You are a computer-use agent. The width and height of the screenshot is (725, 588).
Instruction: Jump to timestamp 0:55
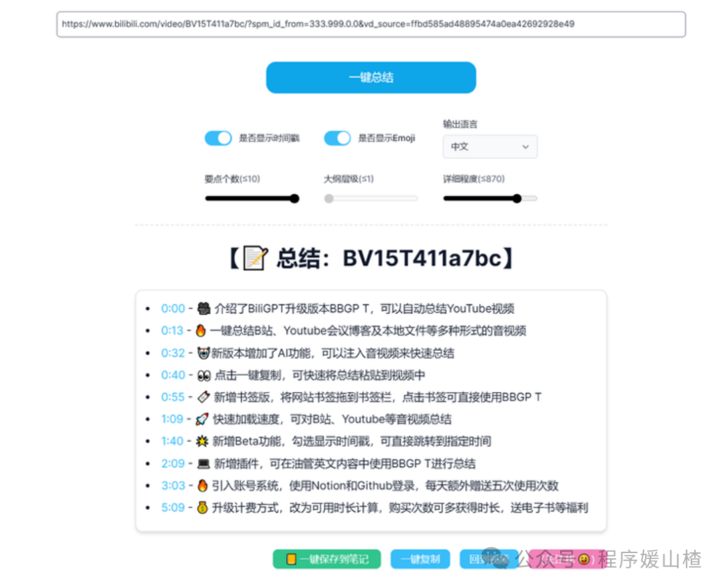(x=173, y=397)
